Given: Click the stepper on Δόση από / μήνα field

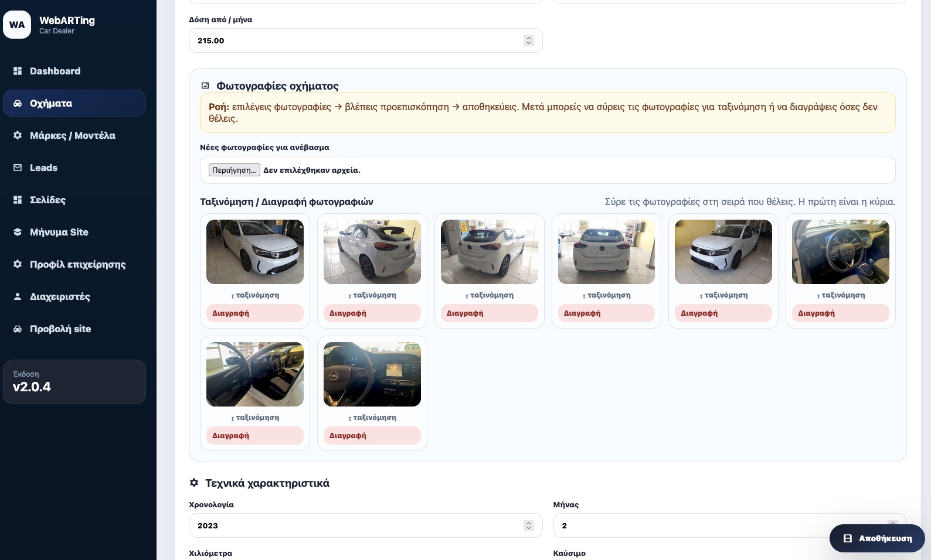Looking at the screenshot, I should (529, 40).
